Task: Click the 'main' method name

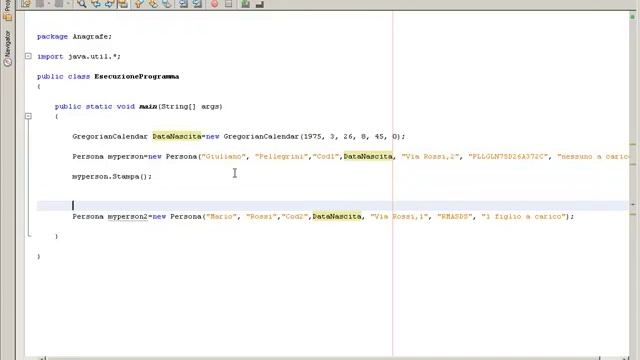Action: coord(148,107)
